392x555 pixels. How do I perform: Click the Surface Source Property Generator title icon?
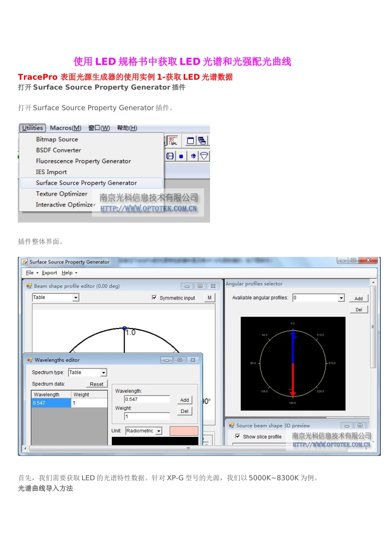click(x=25, y=262)
